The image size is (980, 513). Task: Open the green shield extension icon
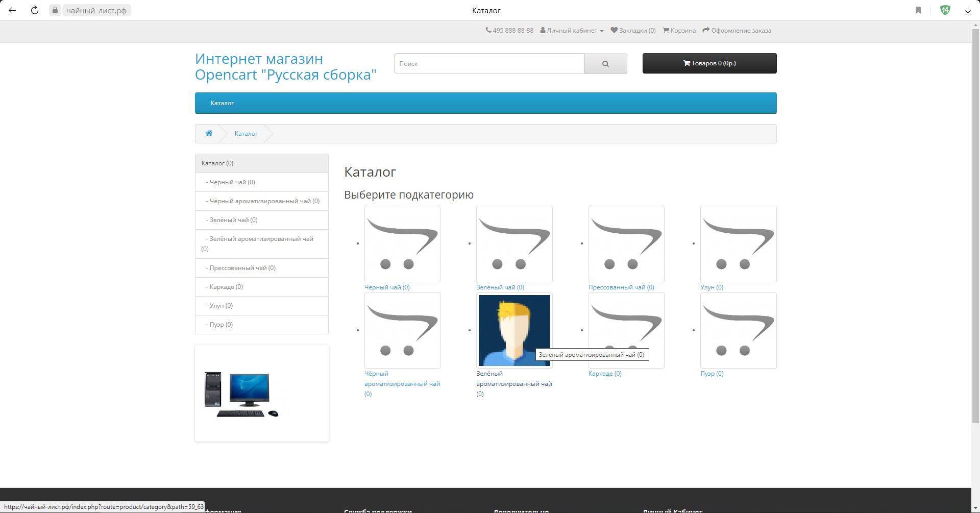945,10
